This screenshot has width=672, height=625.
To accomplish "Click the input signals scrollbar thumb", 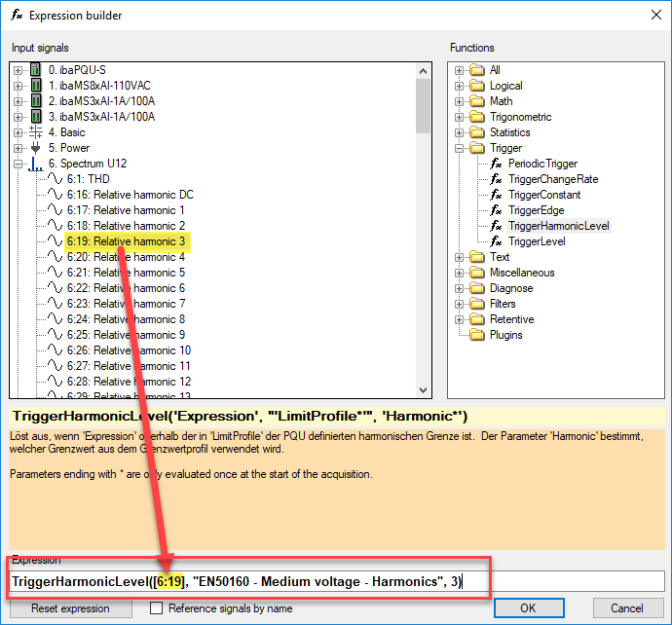I will [423, 106].
